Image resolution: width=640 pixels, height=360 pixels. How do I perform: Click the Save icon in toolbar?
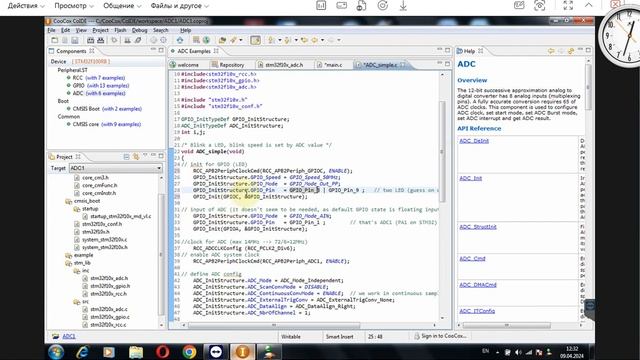[75, 40]
